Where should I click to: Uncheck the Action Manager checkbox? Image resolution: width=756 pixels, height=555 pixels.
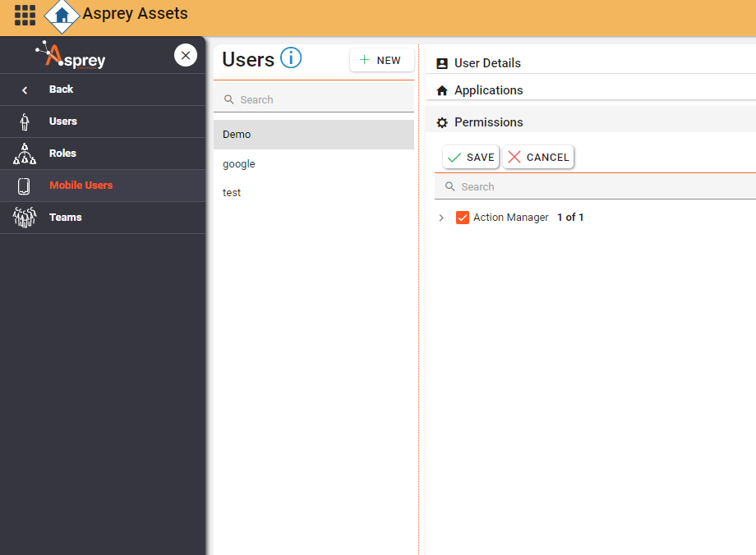point(463,218)
